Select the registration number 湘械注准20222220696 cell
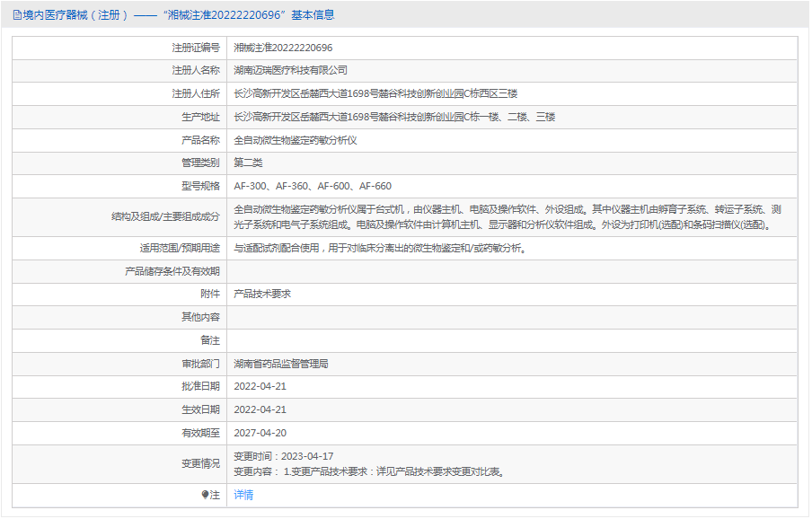812x519 pixels. click(283, 48)
